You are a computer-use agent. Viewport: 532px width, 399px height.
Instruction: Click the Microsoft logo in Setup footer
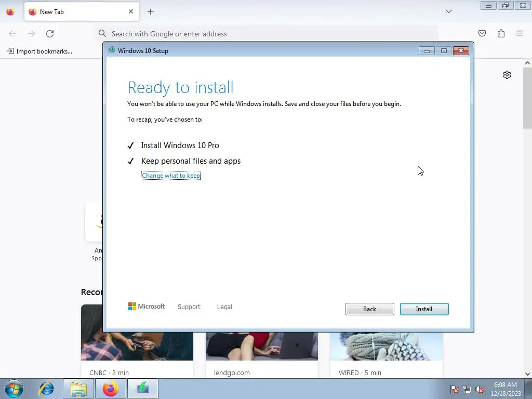[x=146, y=307]
